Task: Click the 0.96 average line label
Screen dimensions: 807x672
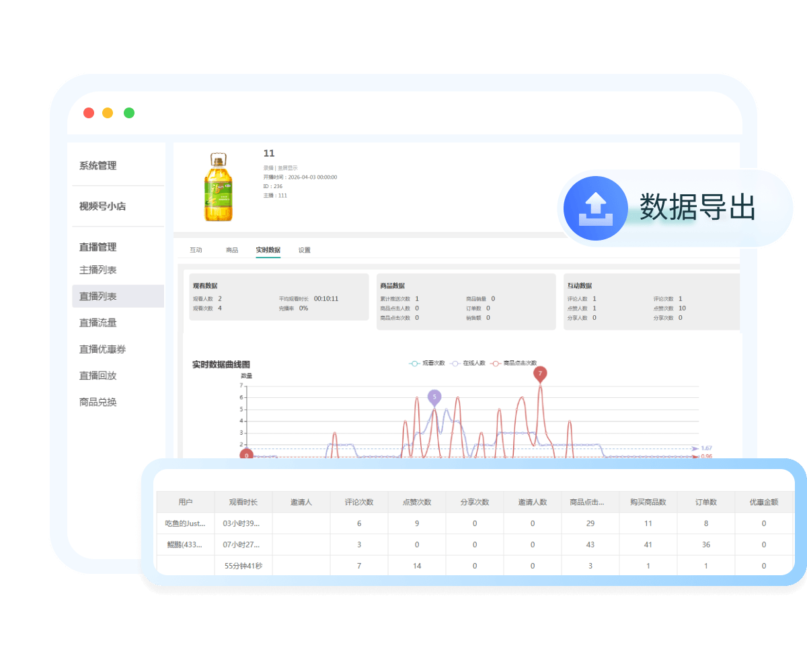Action: click(x=706, y=456)
